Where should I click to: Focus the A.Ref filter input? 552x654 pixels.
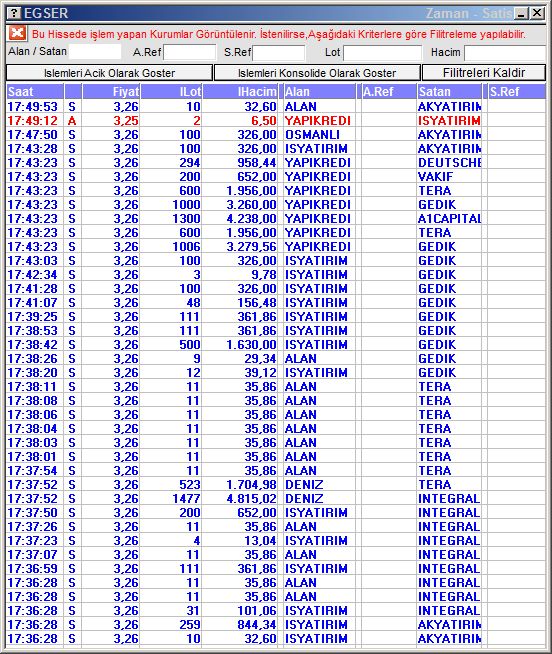click(x=190, y=53)
